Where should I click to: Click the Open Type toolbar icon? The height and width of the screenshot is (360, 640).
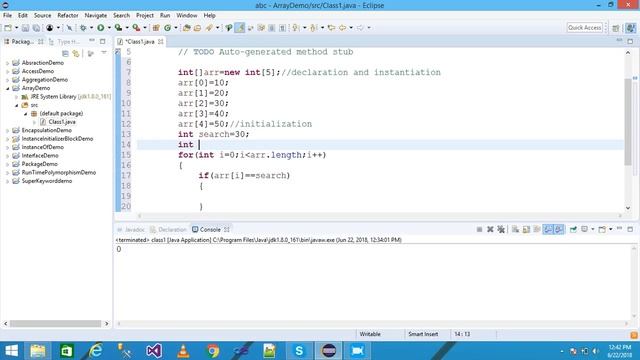187,28
